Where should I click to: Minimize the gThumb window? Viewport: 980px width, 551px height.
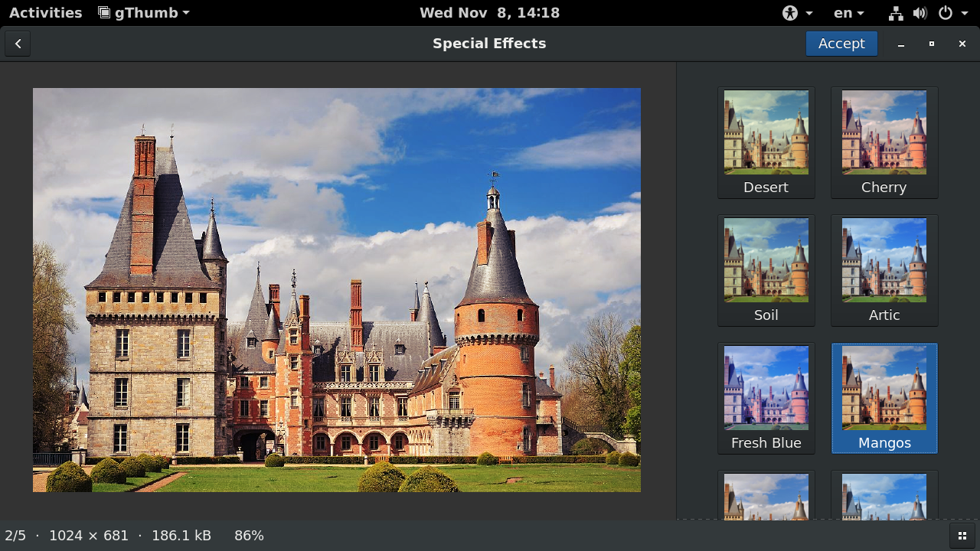click(901, 44)
